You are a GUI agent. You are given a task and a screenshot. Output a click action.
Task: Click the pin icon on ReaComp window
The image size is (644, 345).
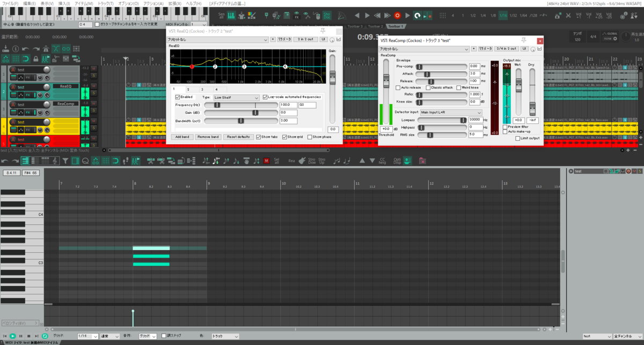[524, 40]
